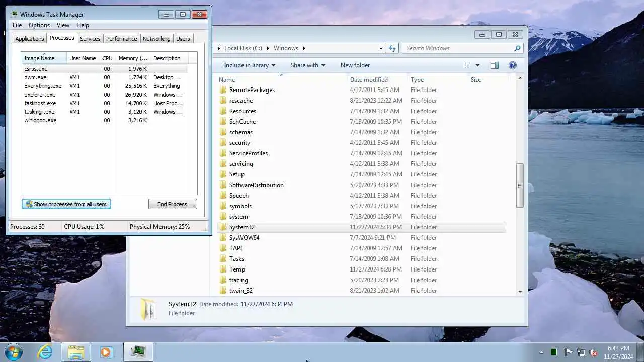Open Task Manager File menu
The image size is (644, 362).
[x=17, y=25]
